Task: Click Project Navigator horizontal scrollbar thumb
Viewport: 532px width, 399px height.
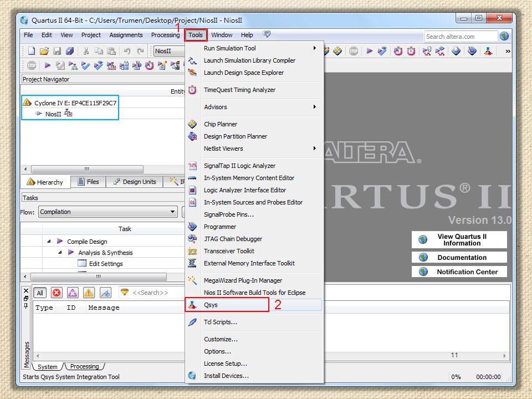Action: point(87,169)
